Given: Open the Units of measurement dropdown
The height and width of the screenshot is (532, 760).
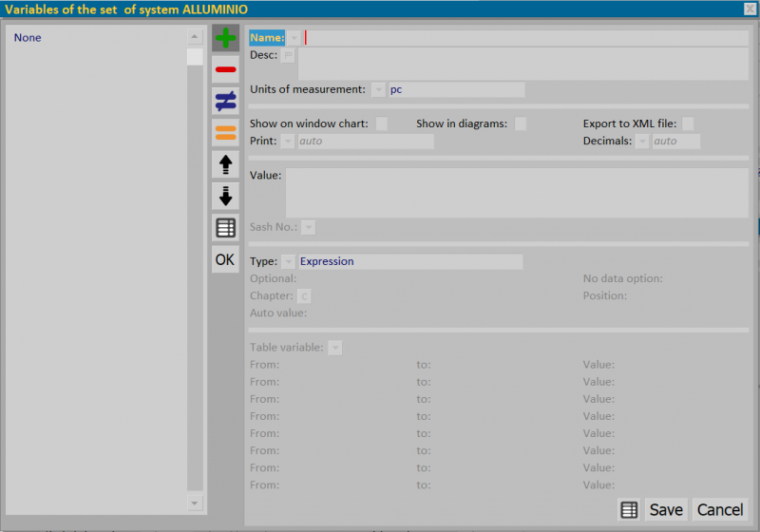Looking at the screenshot, I should [378, 89].
